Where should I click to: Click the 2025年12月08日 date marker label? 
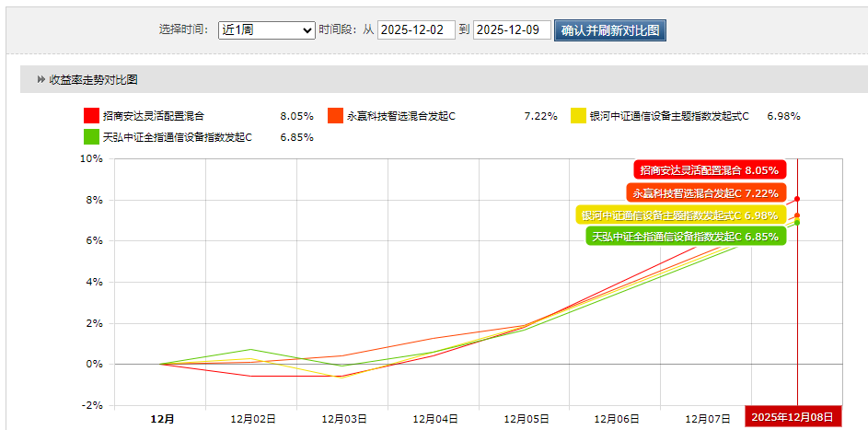[793, 417]
